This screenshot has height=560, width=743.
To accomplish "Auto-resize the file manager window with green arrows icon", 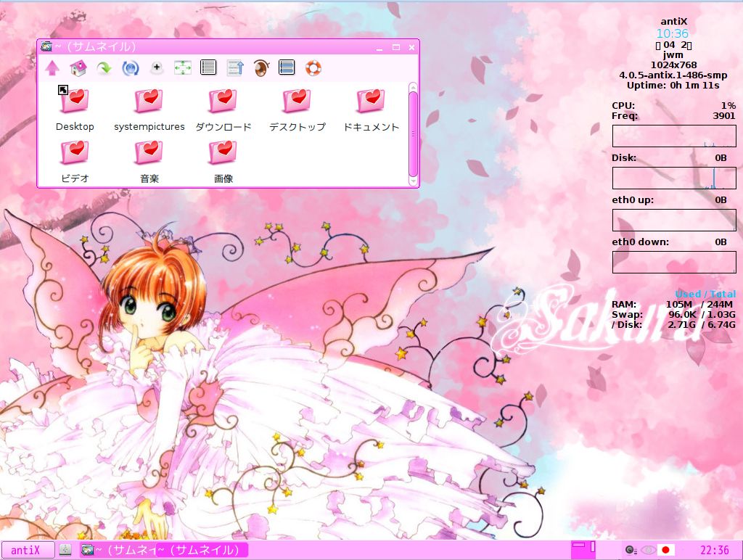I will tap(183, 68).
